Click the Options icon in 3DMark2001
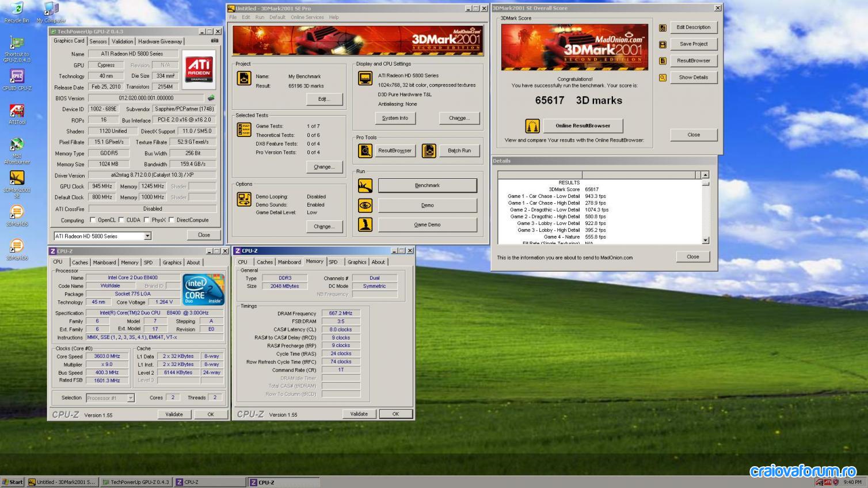This screenshot has width=868, height=488. [x=244, y=199]
